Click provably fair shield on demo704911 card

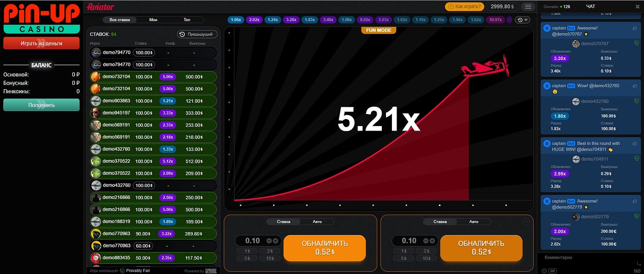pyautogui.click(x=637, y=159)
